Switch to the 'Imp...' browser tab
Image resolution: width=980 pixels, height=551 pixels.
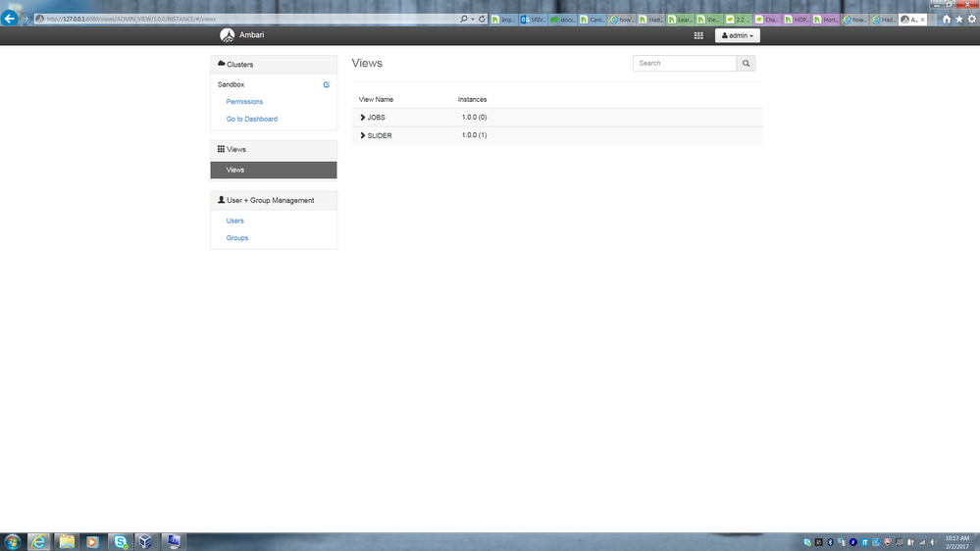(504, 20)
